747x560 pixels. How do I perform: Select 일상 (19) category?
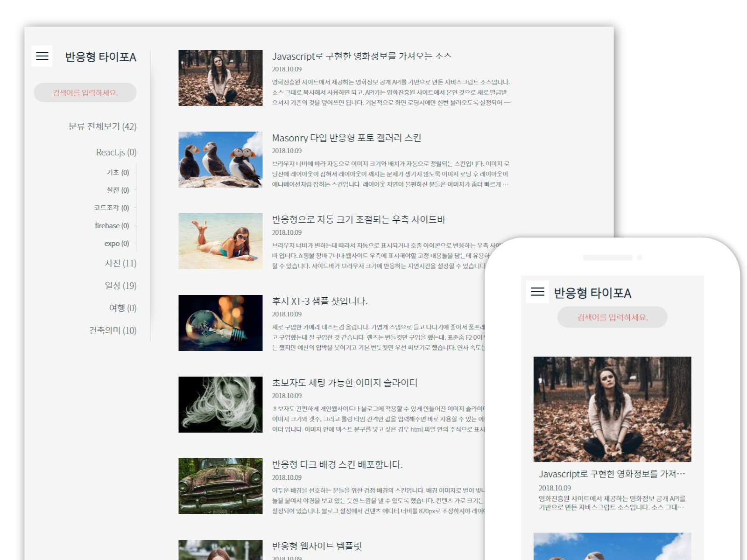[x=120, y=286]
